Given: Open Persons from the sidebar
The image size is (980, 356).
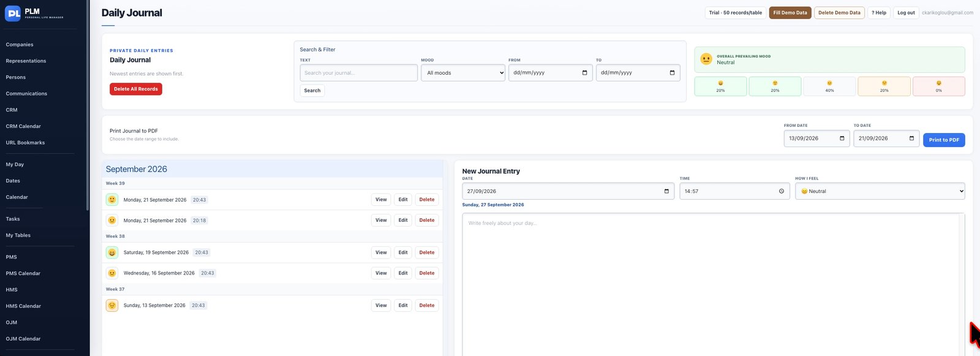Looking at the screenshot, I should tap(16, 77).
